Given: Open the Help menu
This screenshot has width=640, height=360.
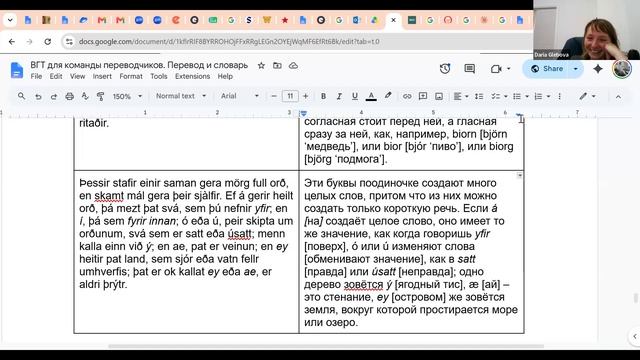Looking at the screenshot, I should coord(225,76).
